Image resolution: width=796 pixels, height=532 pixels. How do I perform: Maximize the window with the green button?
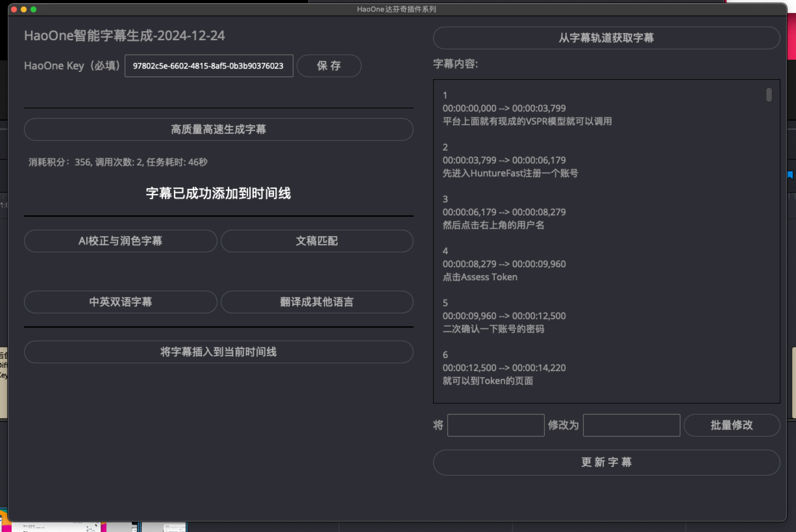coord(34,10)
